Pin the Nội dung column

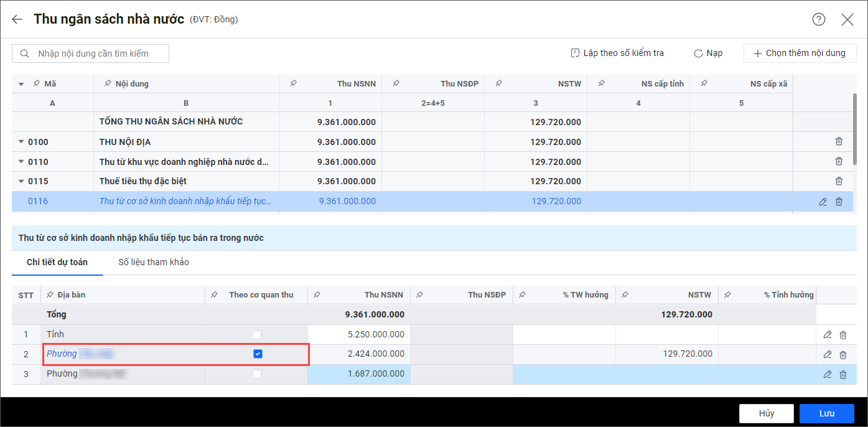(108, 83)
